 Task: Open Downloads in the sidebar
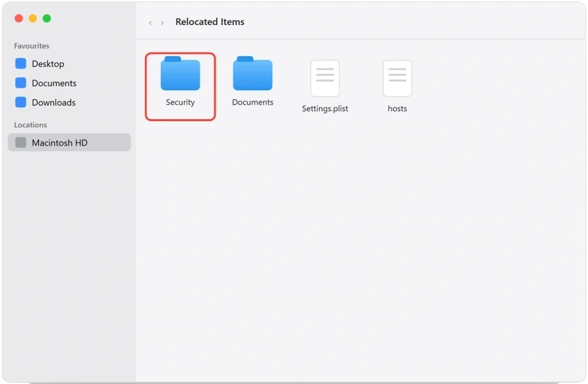tap(69, 102)
